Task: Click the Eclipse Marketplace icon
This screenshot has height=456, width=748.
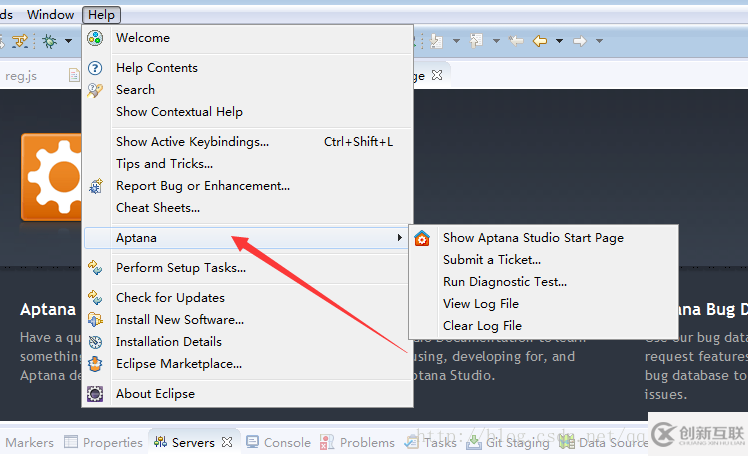Action: click(95, 363)
